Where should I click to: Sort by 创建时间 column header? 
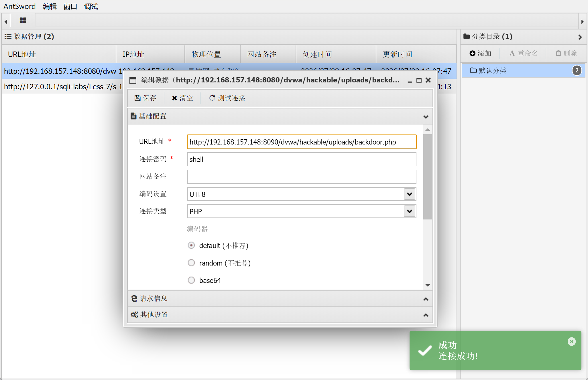tap(336, 54)
